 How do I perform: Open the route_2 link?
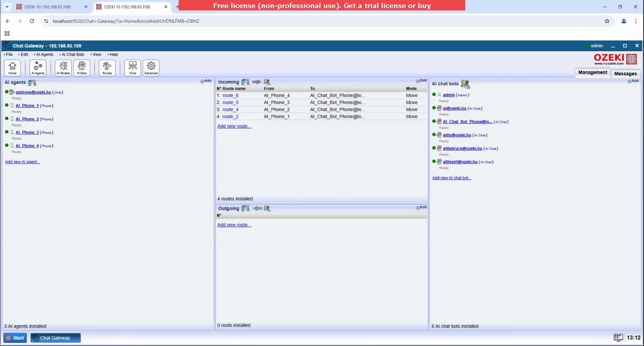[230, 117]
